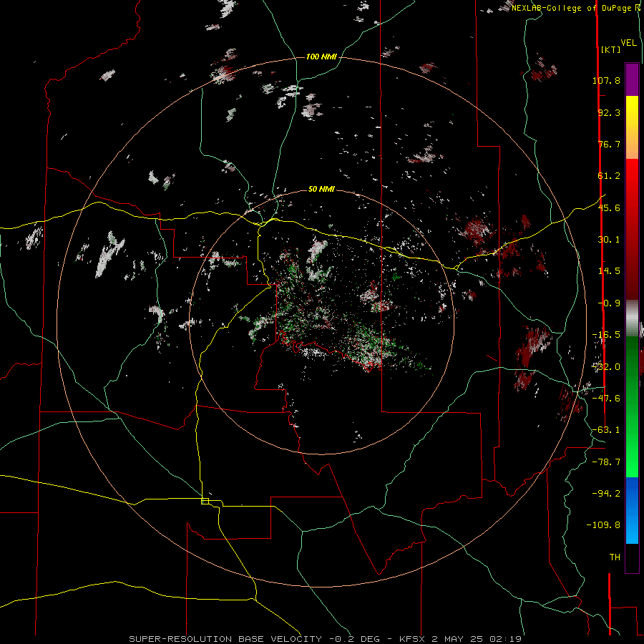Click the gray near-zero segment of the velocity scale
Screen dimensions: 644x644
pyautogui.click(x=632, y=318)
